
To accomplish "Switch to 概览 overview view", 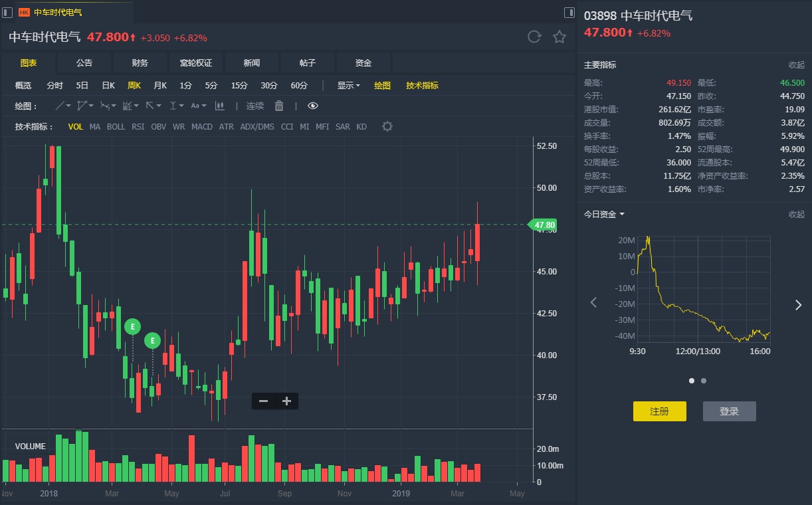I will pyautogui.click(x=23, y=86).
